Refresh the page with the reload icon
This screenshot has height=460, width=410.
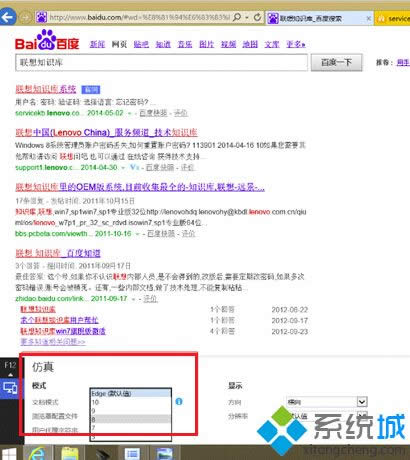point(257,17)
